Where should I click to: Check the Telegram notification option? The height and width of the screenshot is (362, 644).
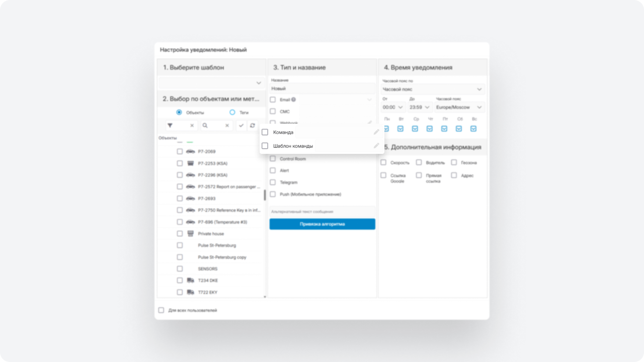coord(273,183)
